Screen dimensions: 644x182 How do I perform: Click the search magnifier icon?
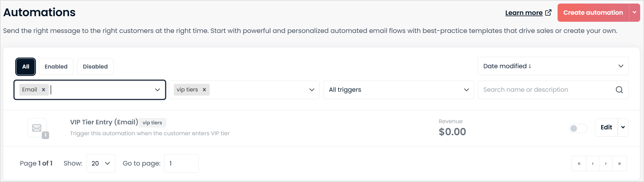click(619, 90)
